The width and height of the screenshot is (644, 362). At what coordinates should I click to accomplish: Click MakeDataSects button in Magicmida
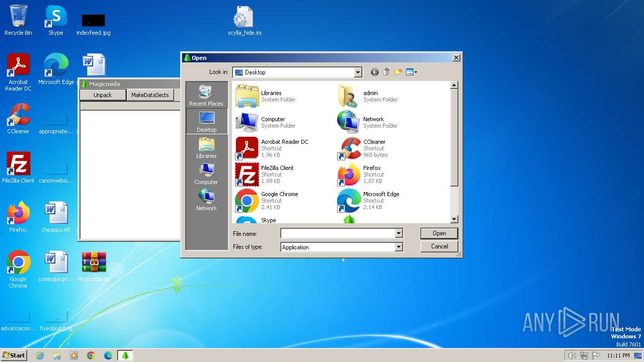(x=150, y=95)
